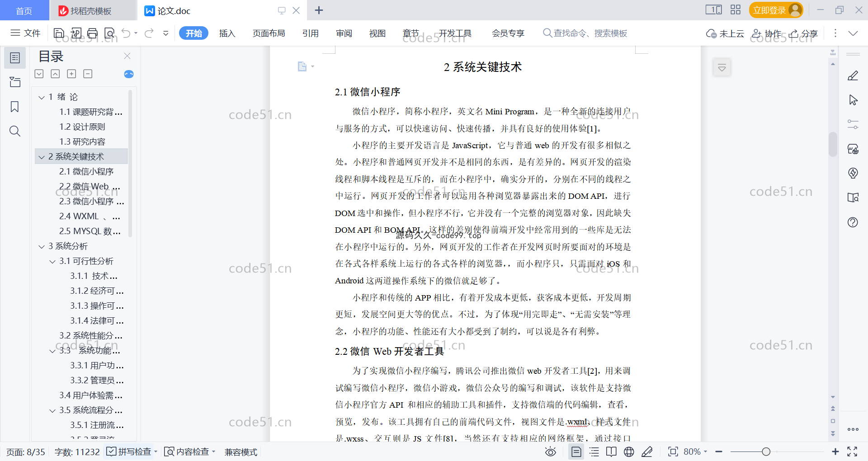The height and width of the screenshot is (461, 868).
Task: Close the 目录 panel
Action: tap(127, 56)
